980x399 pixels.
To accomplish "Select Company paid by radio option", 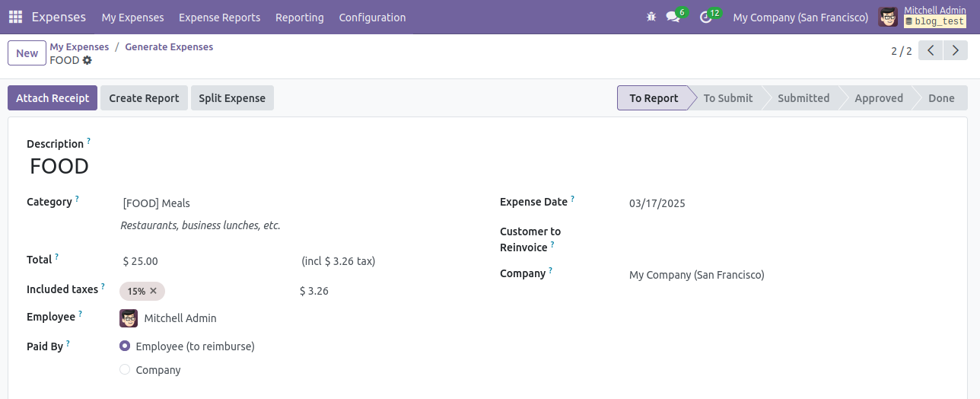I will tap(125, 370).
